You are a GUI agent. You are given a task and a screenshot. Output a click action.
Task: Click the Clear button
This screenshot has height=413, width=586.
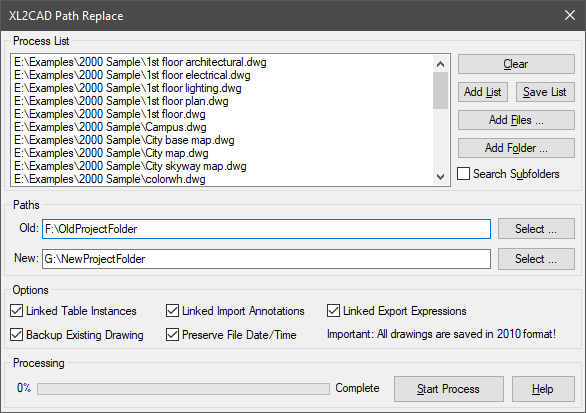tap(516, 64)
